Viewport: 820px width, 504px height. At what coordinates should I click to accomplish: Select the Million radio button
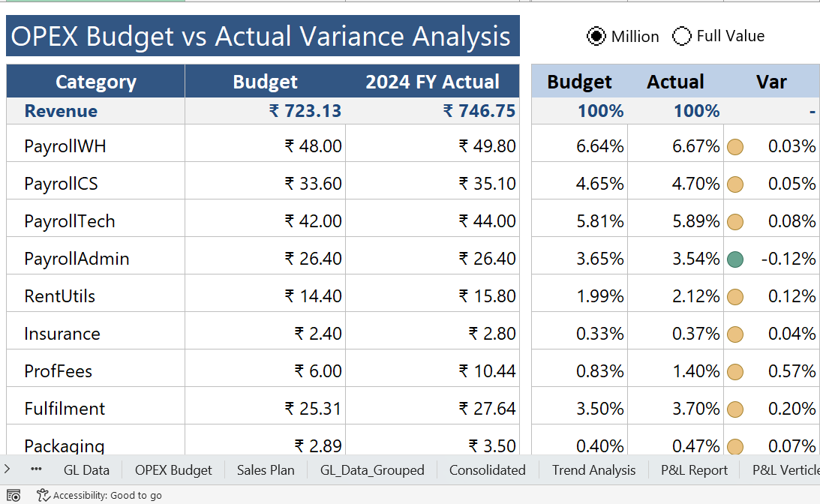(x=596, y=36)
